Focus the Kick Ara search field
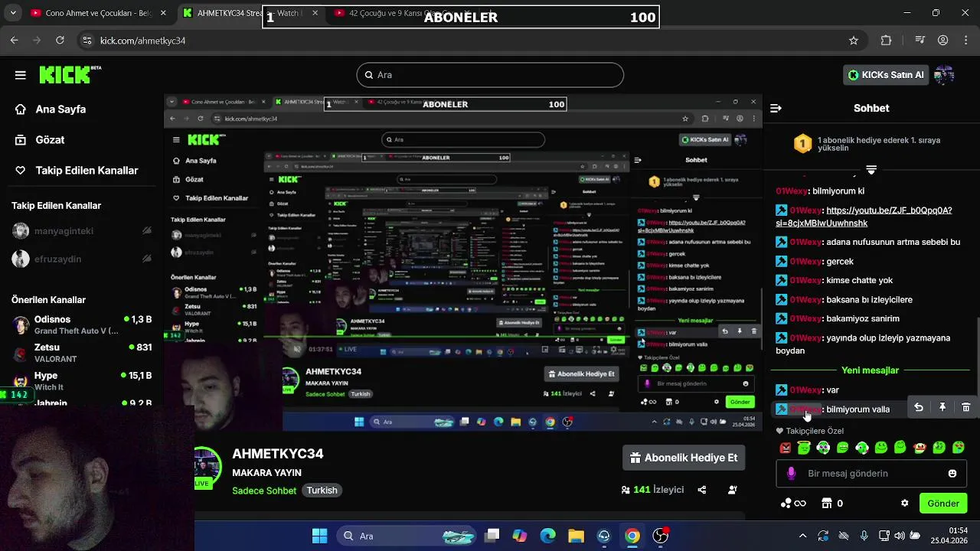 490,75
